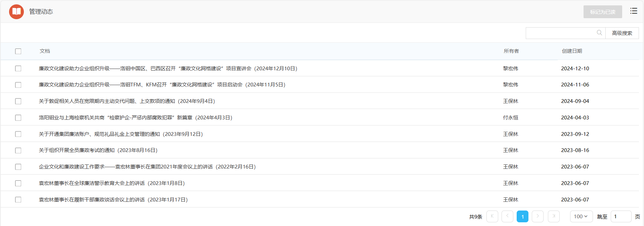Go to previous page arrow
This screenshot has width=644, height=226.
[507, 216]
